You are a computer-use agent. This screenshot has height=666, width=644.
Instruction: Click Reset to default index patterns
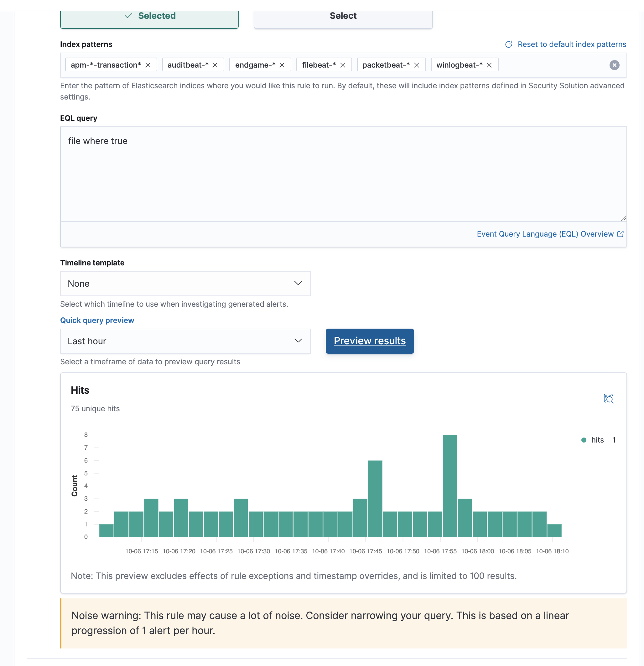(x=572, y=44)
